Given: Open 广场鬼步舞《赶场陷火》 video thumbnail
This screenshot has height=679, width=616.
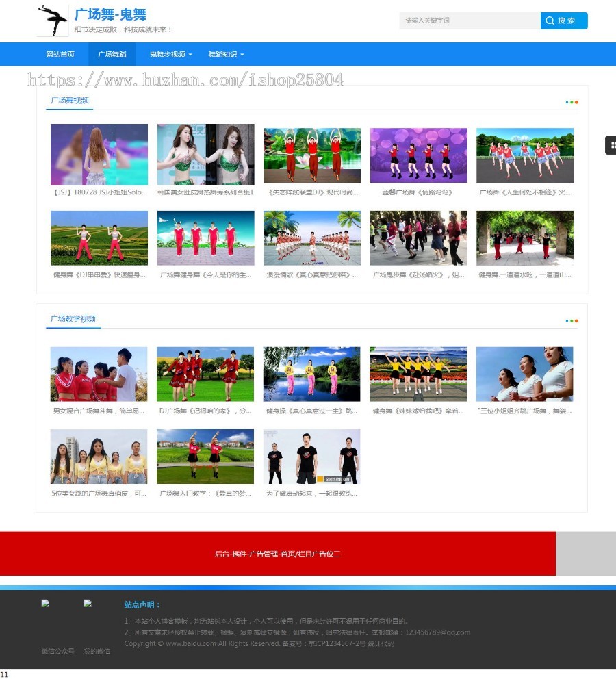Looking at the screenshot, I should [x=418, y=238].
